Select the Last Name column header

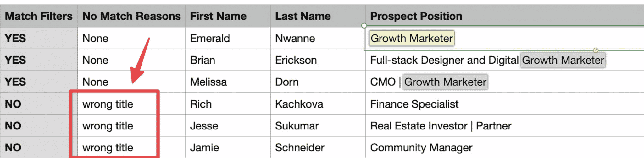click(318, 16)
